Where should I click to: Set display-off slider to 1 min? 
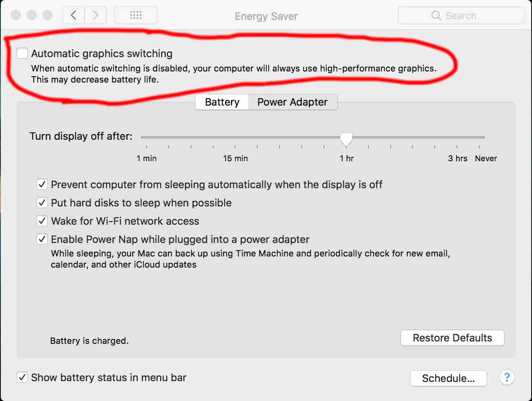(x=146, y=137)
